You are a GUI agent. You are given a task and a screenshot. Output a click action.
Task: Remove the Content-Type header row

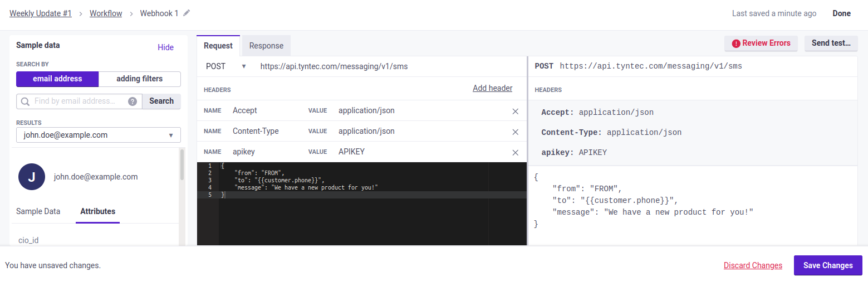515,132
